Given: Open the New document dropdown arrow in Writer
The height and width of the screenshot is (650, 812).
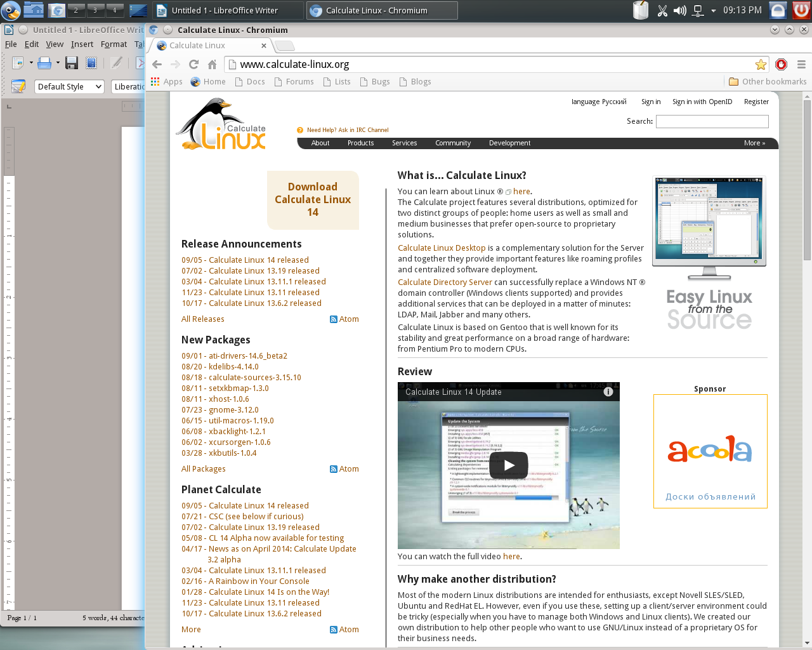Looking at the screenshot, I should point(30,62).
